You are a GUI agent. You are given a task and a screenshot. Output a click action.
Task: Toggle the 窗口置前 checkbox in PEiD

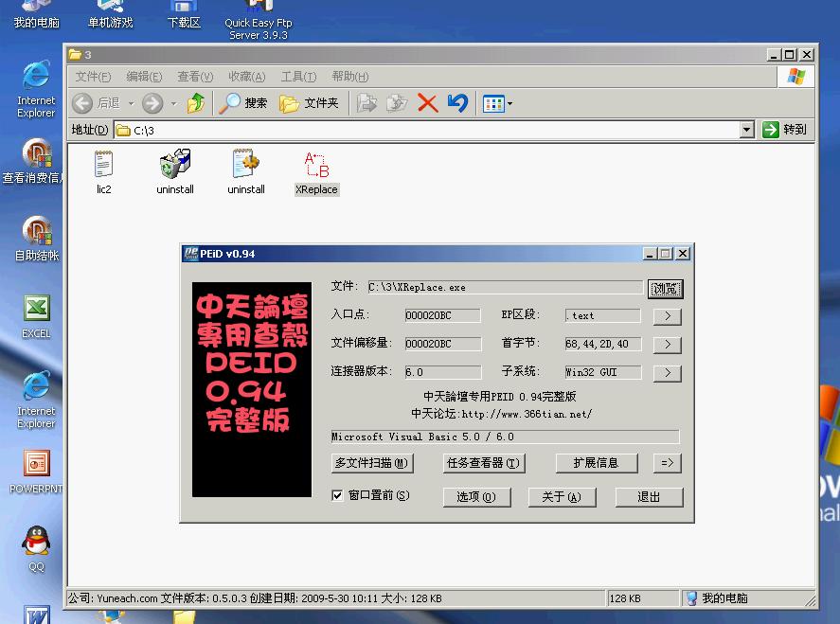[x=337, y=495]
